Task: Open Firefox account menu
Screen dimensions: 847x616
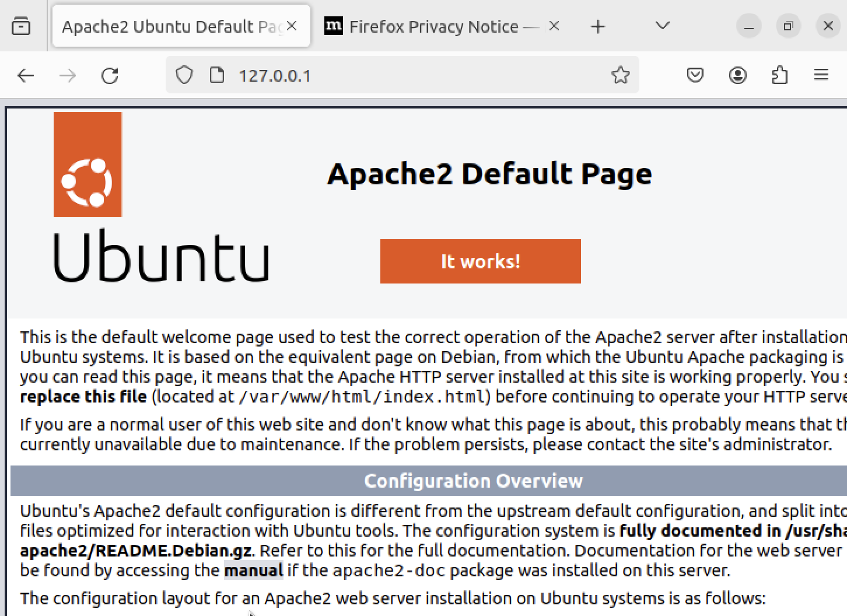Action: click(737, 75)
